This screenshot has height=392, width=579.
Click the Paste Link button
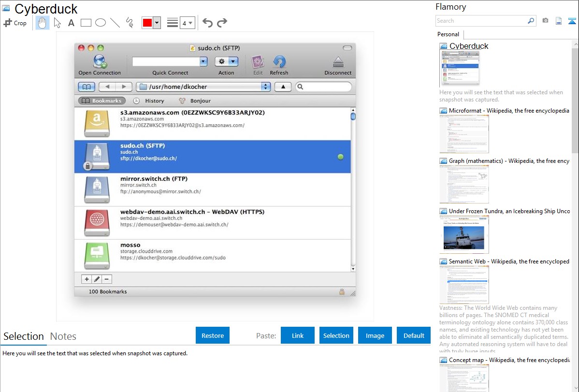(298, 335)
